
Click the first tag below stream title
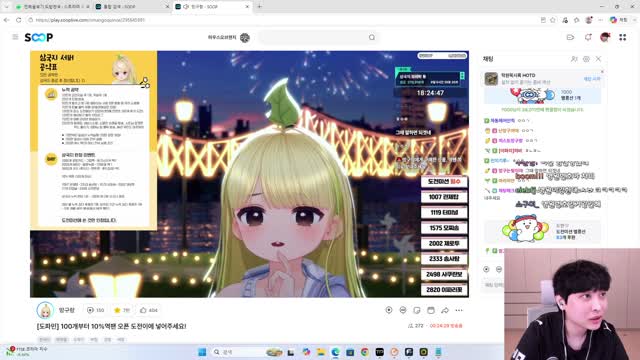tap(44, 339)
